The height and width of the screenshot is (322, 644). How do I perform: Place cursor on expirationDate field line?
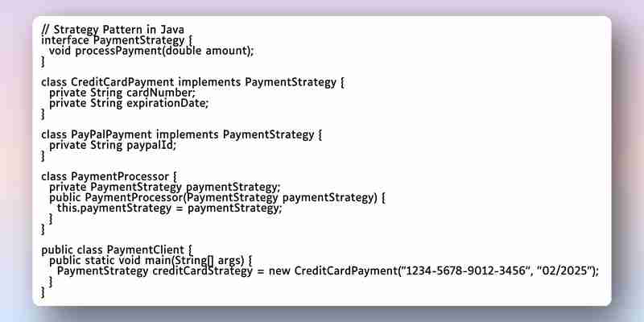click(129, 103)
